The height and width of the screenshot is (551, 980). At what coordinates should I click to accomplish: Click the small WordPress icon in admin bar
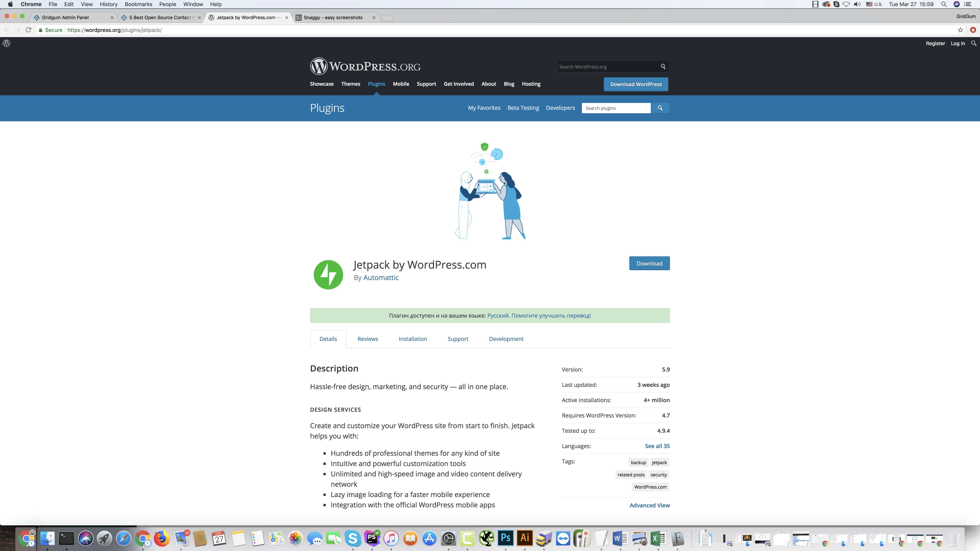tap(7, 43)
